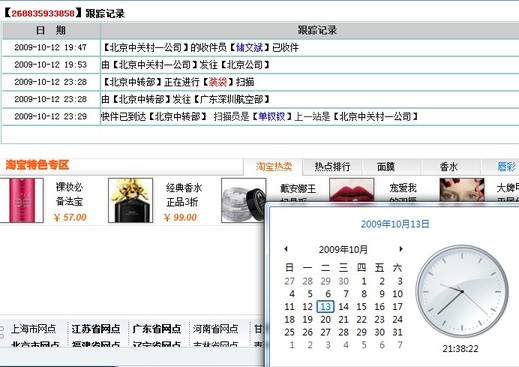The width and height of the screenshot is (519, 367).
Task: Click the 2009-10-12 19:47 date cell
Action: 51,47
